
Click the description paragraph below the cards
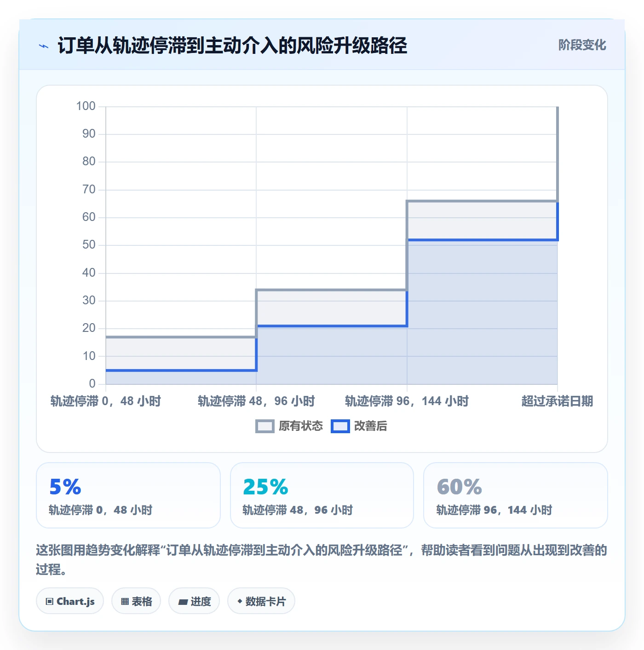pos(322,560)
